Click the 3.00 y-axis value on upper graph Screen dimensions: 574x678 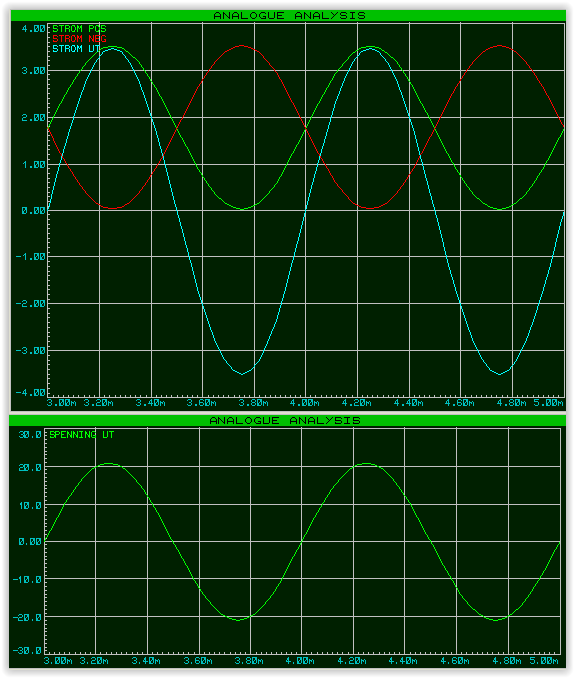point(33,71)
